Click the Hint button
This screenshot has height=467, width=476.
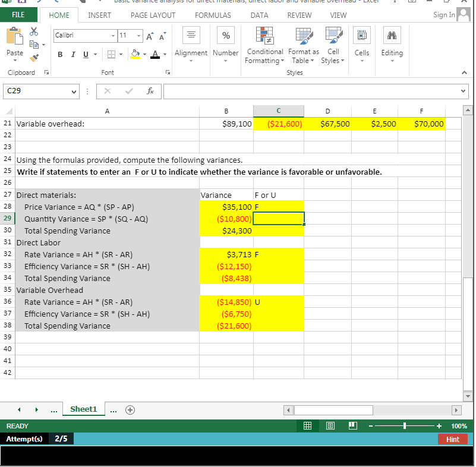click(x=453, y=440)
